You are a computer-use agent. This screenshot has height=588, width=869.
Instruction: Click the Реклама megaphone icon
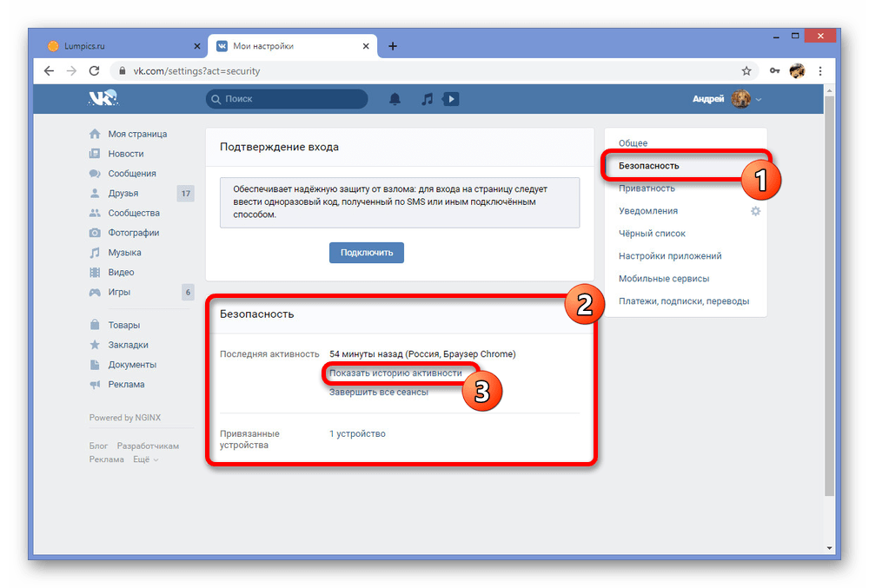pyautogui.click(x=95, y=384)
